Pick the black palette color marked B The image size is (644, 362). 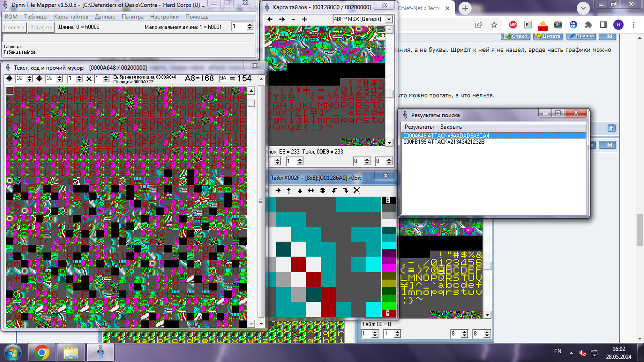(x=389, y=200)
